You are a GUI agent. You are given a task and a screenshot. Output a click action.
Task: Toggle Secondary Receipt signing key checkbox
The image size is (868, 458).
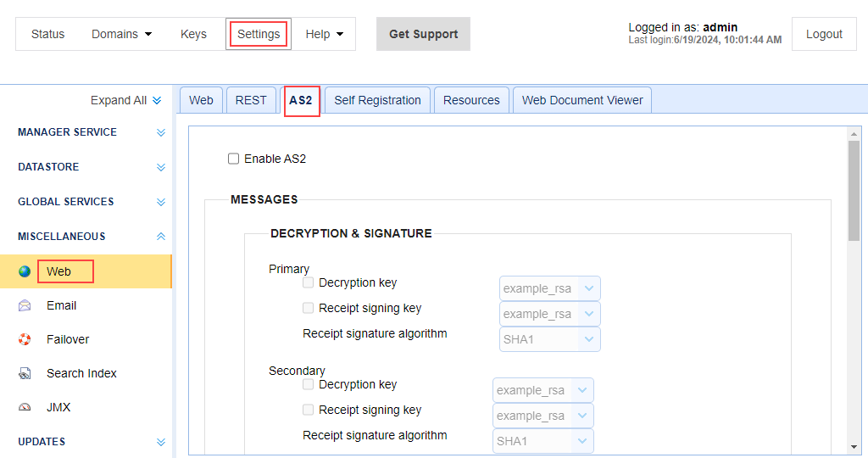pos(309,410)
